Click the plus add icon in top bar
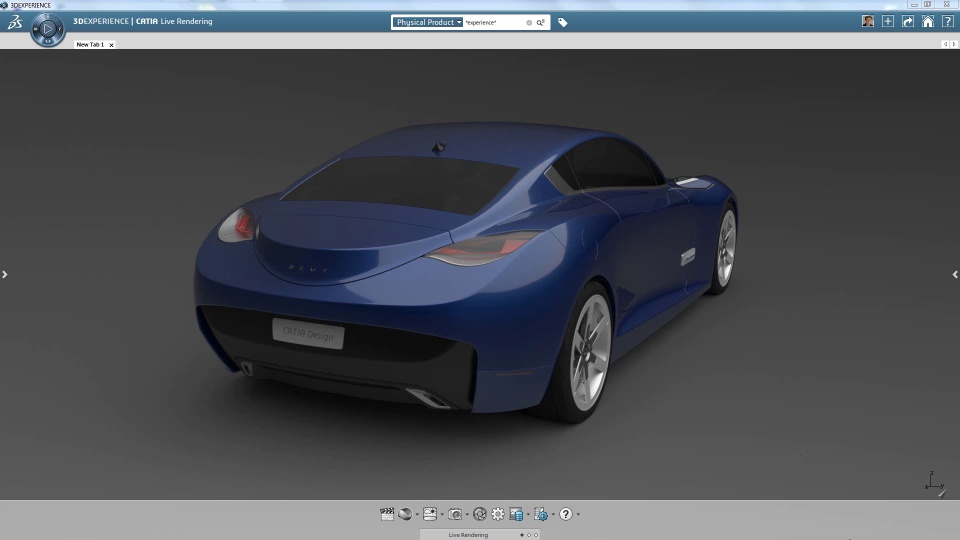Screen dimensions: 960x540 (888, 21)
